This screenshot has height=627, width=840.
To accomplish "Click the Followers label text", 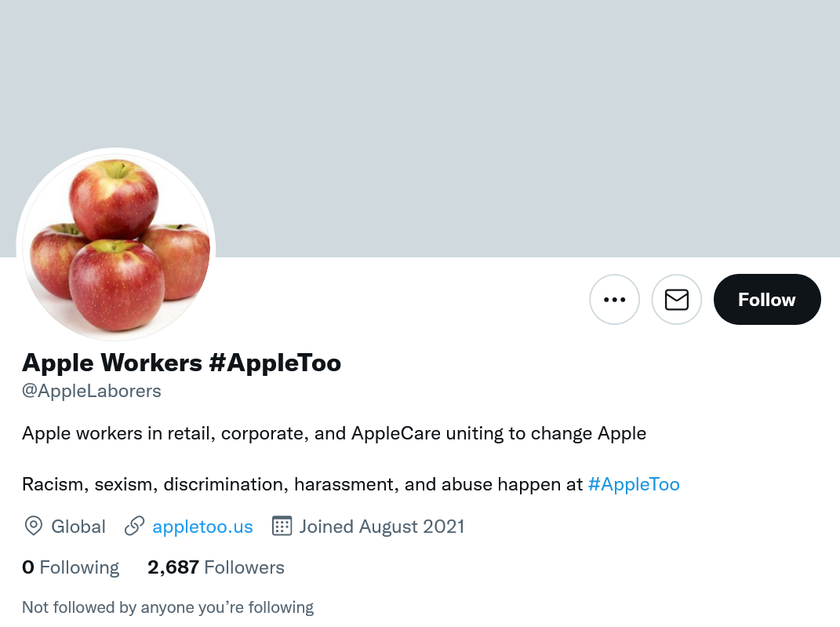I will 244,567.
